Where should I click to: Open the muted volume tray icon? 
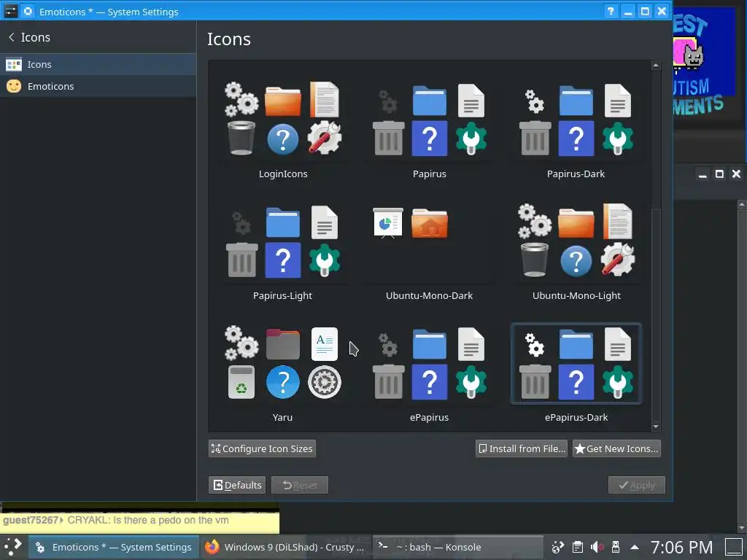pyautogui.click(x=597, y=547)
